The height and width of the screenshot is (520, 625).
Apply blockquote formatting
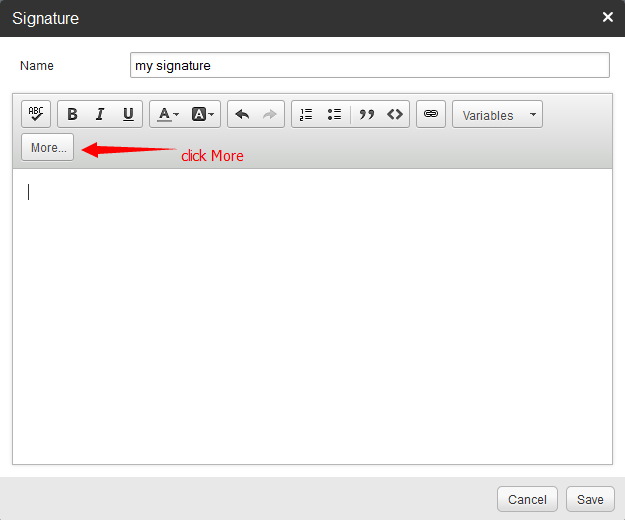367,114
